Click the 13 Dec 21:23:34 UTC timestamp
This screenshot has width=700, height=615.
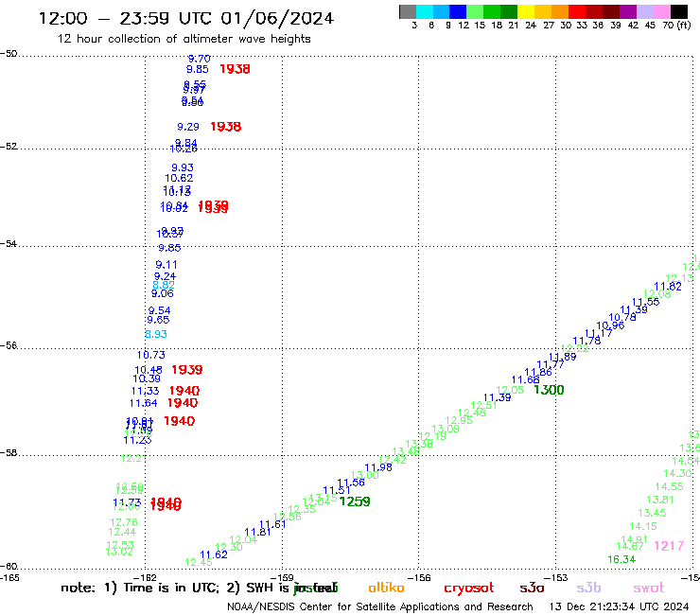click(x=619, y=606)
